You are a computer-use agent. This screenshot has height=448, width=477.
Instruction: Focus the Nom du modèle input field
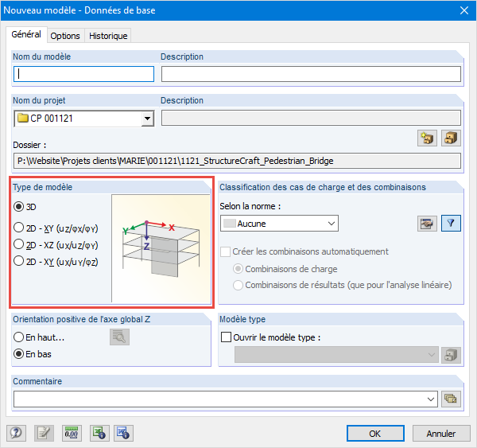[83, 74]
